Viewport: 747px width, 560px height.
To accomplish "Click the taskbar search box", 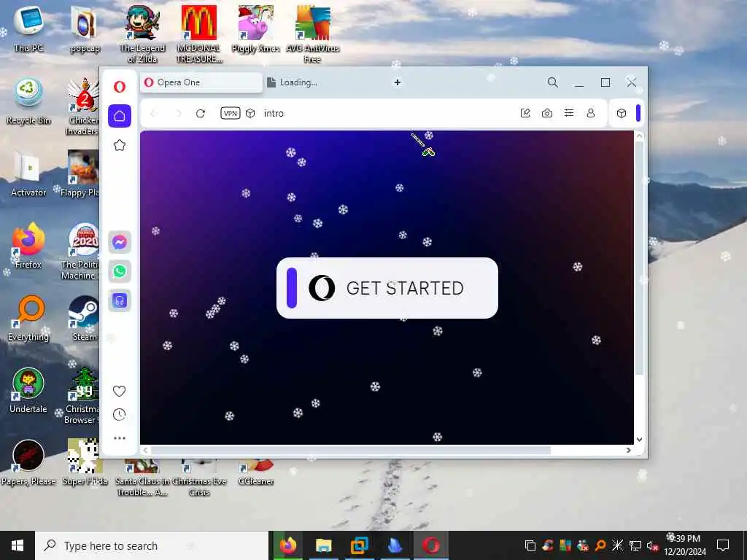I will (x=152, y=545).
